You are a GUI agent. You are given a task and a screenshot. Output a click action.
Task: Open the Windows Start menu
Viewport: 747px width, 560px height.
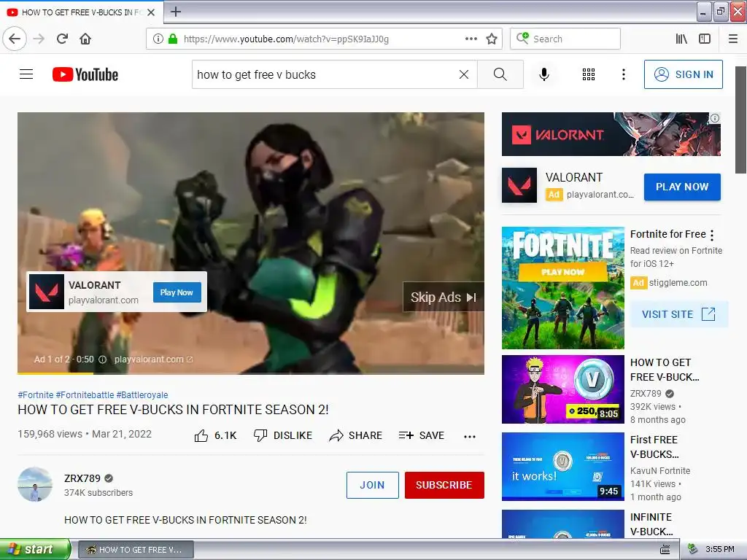coord(35,549)
